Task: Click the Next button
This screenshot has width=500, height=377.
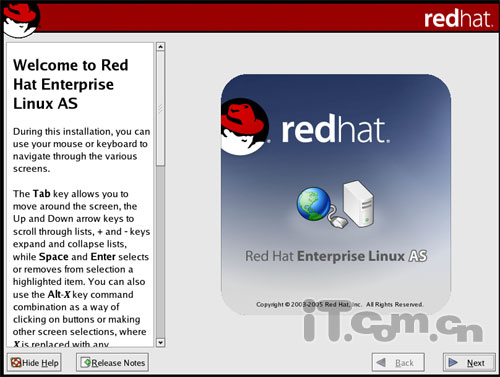Action: point(469,362)
